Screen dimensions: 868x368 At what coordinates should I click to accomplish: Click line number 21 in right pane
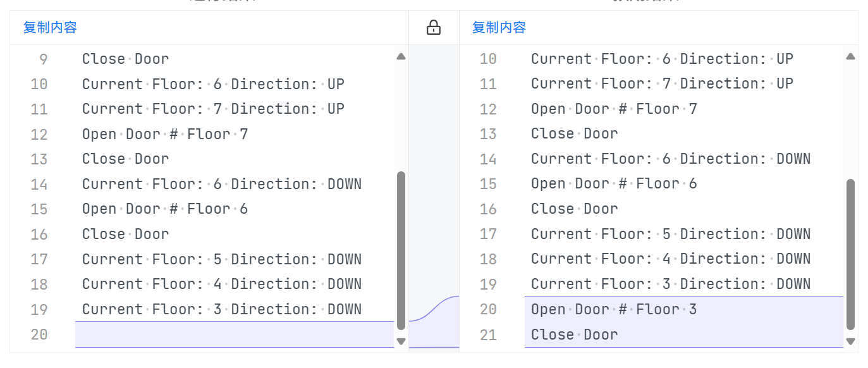tap(488, 334)
